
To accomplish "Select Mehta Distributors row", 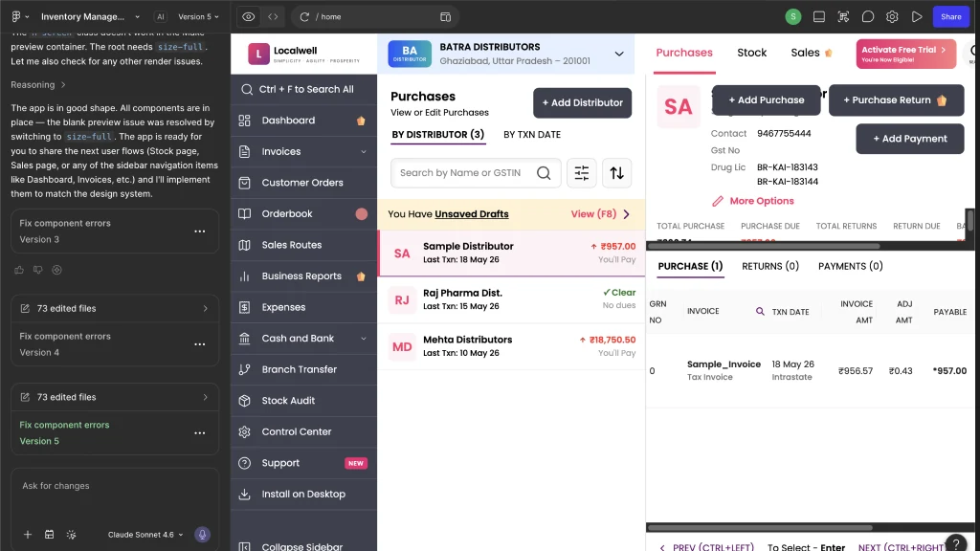I will (x=511, y=346).
